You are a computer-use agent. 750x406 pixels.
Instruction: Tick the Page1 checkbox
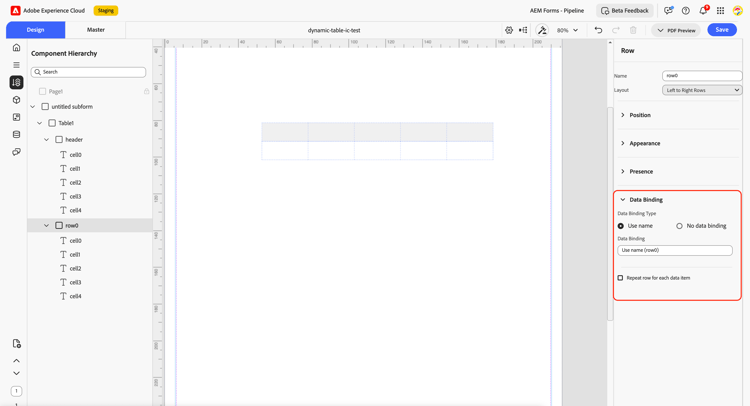coord(43,91)
